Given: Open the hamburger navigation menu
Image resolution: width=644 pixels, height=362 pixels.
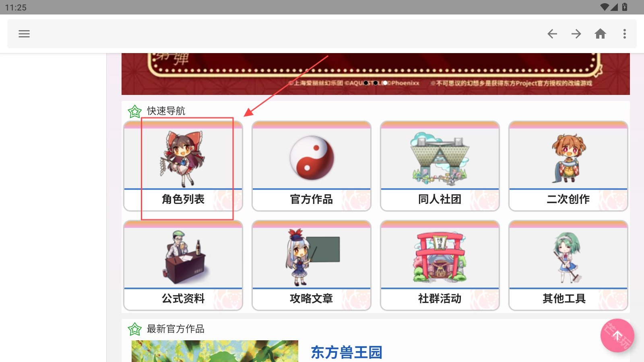Looking at the screenshot, I should point(24,34).
